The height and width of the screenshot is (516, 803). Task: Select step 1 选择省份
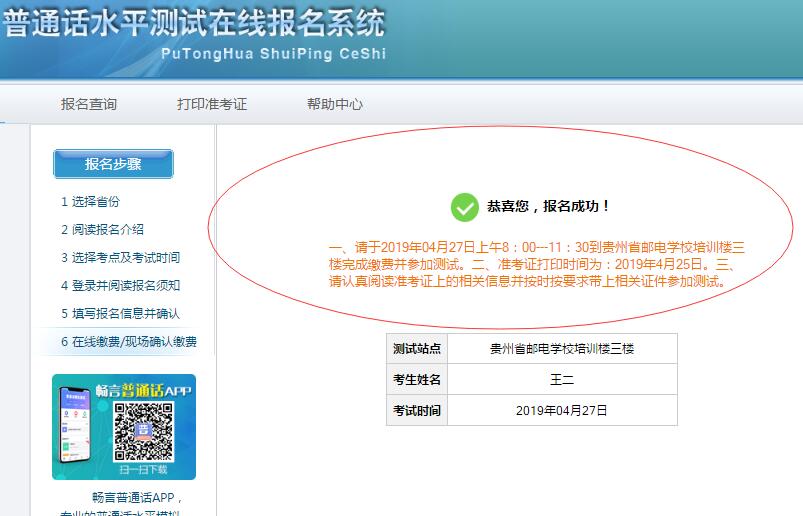90,201
